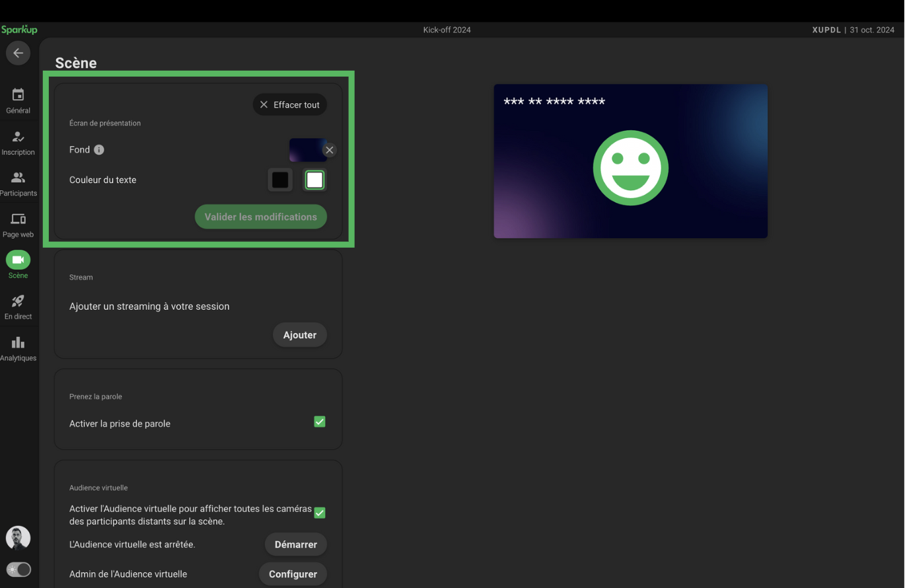The height and width of the screenshot is (588, 905).
Task: Open the Analytiques section
Action: click(x=18, y=348)
